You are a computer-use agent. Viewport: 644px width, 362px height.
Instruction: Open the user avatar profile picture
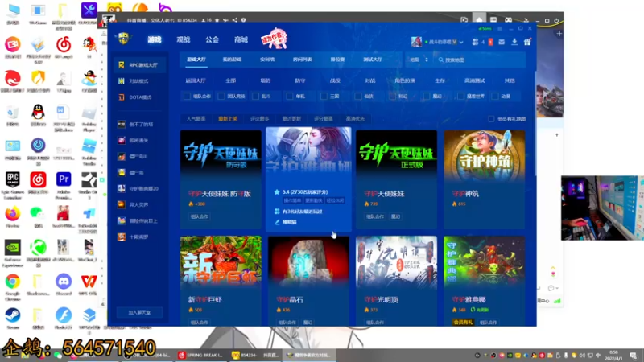pos(416,42)
